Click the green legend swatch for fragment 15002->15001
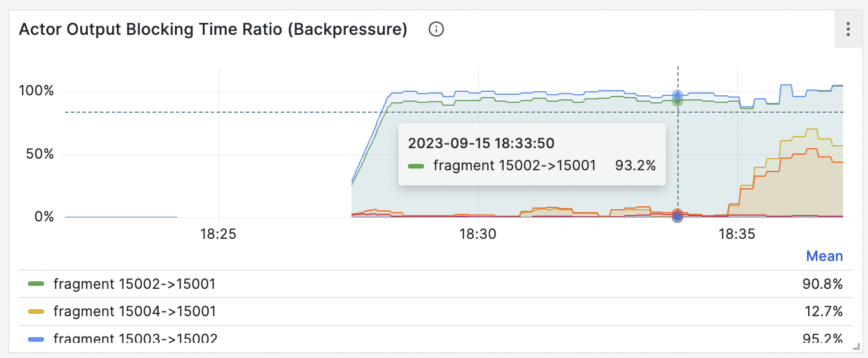868x358 pixels. point(35,284)
